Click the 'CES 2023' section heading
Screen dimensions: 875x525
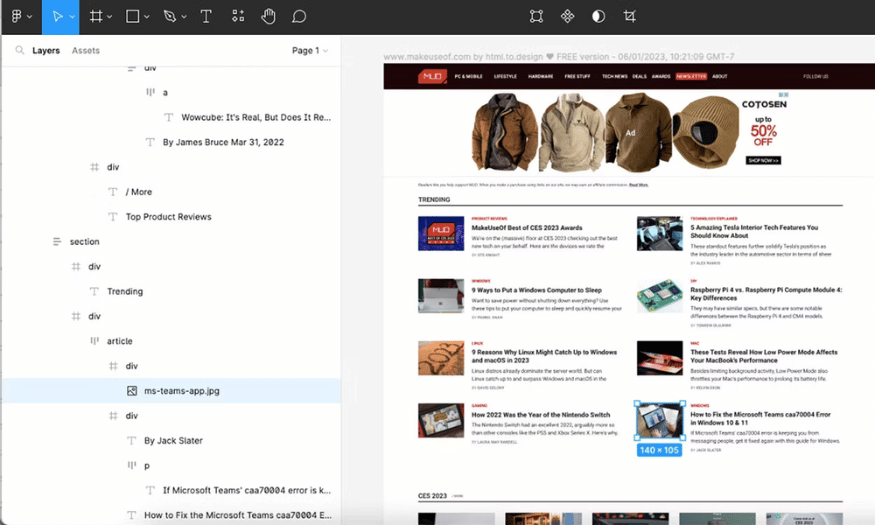[432, 495]
